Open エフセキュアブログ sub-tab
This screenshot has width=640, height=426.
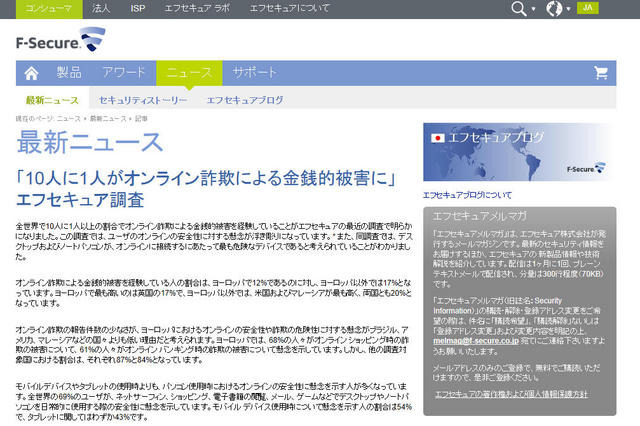pos(245,100)
